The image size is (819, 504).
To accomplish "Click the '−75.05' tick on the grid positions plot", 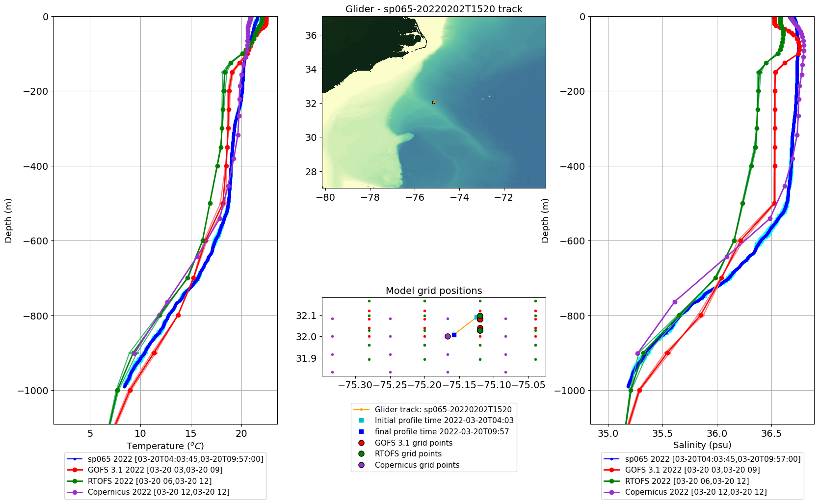I will click(x=528, y=385).
